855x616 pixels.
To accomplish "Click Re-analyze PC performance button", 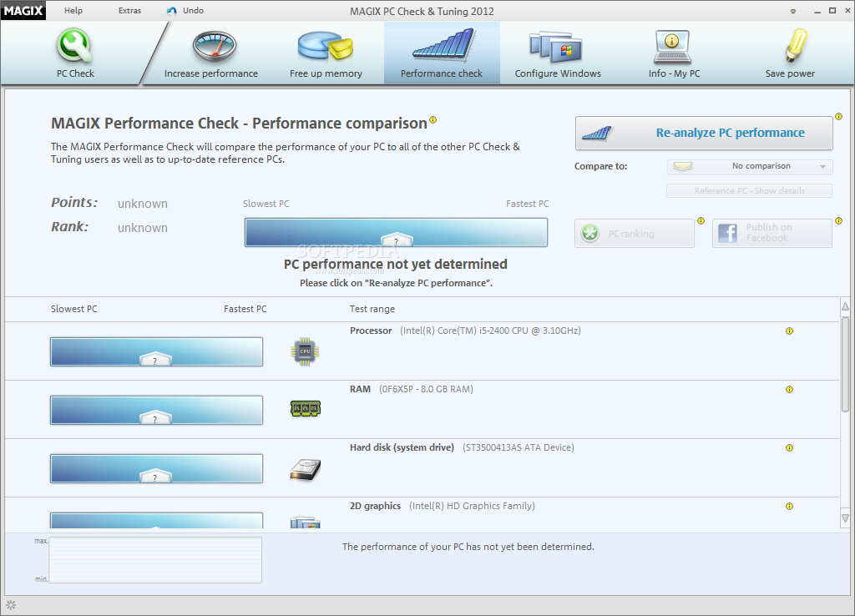I will pos(704,133).
